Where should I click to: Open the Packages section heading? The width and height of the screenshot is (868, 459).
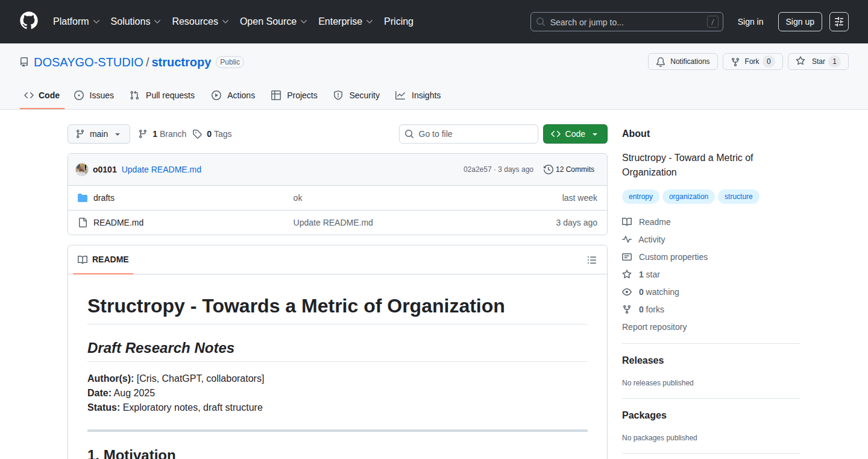click(644, 415)
